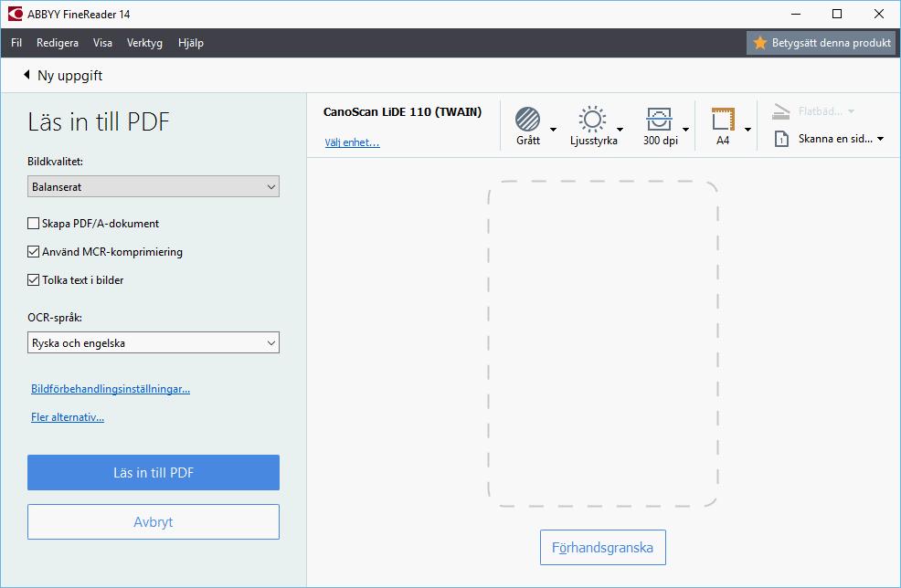Choose the 300 dpi resolution icon

(659, 120)
